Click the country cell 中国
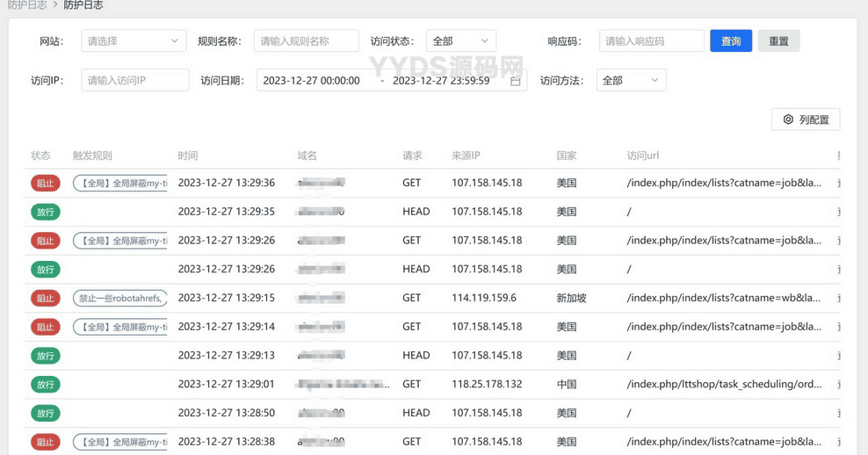The height and width of the screenshot is (455, 868). point(567,384)
